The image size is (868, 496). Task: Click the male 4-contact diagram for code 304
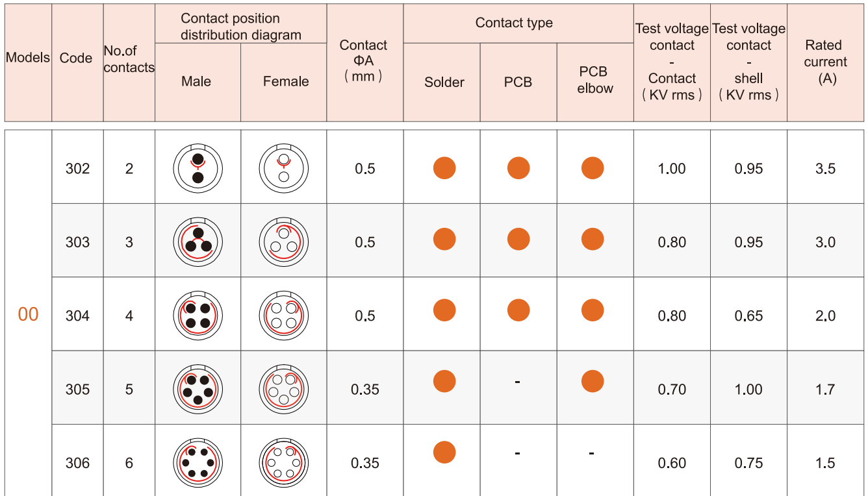[x=198, y=316]
